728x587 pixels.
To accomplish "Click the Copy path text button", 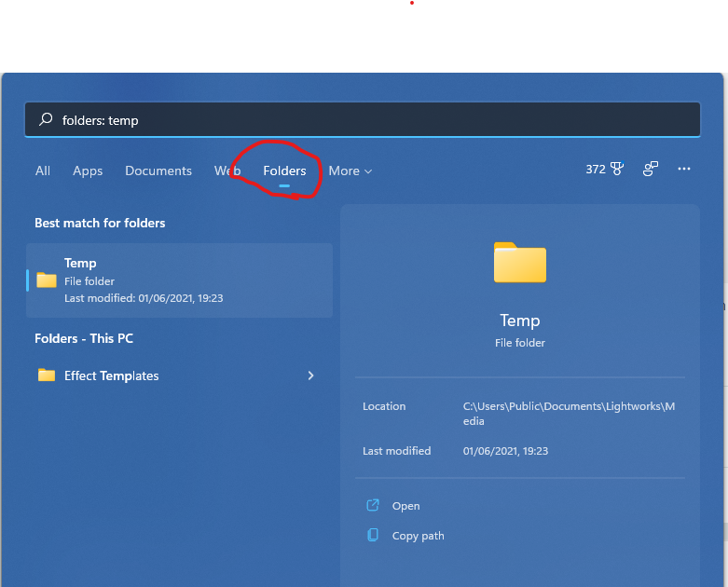I will point(419,536).
